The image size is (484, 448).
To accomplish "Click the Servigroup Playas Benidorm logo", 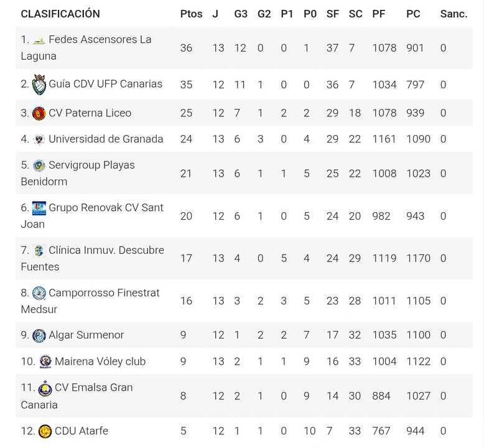I will (x=39, y=166).
